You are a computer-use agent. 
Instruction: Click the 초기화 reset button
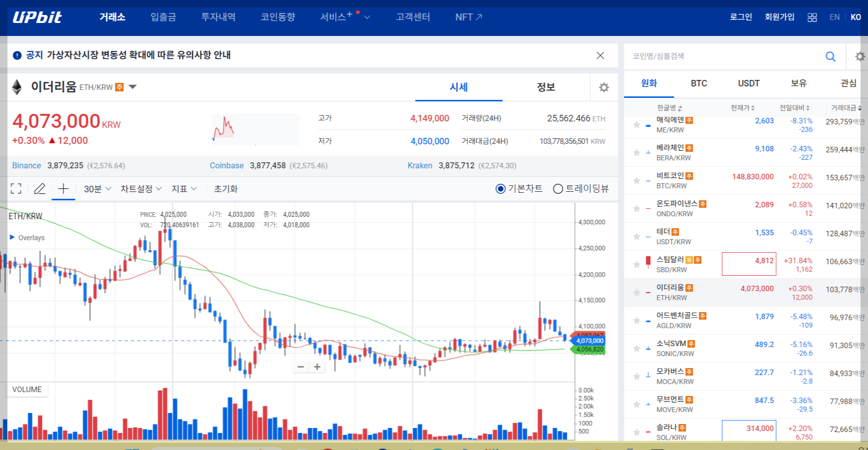coord(226,189)
